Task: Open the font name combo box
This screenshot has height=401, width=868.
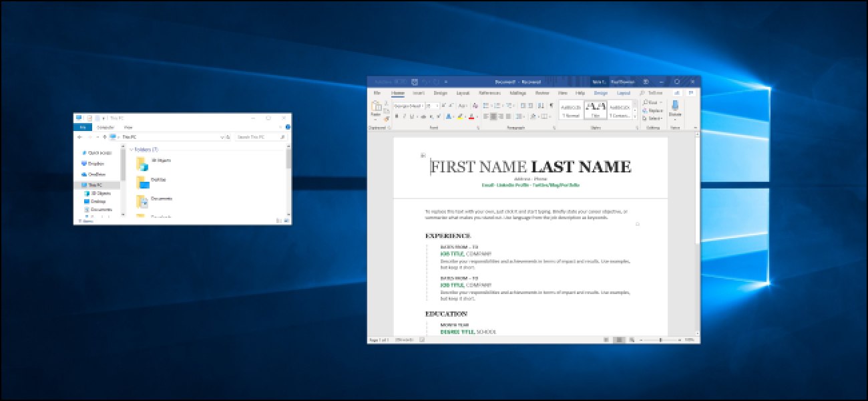Action: pyautogui.click(x=409, y=106)
